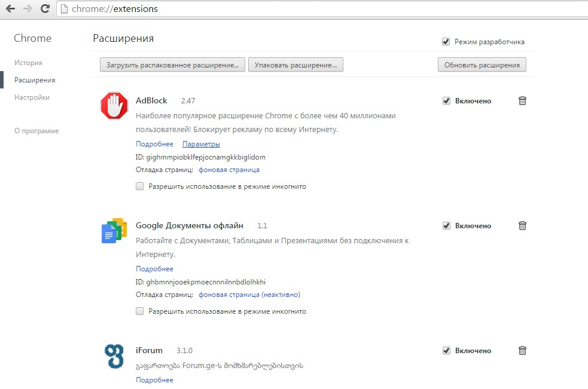
Task: Click the chrome://extensions address field
Action: coord(322,8)
